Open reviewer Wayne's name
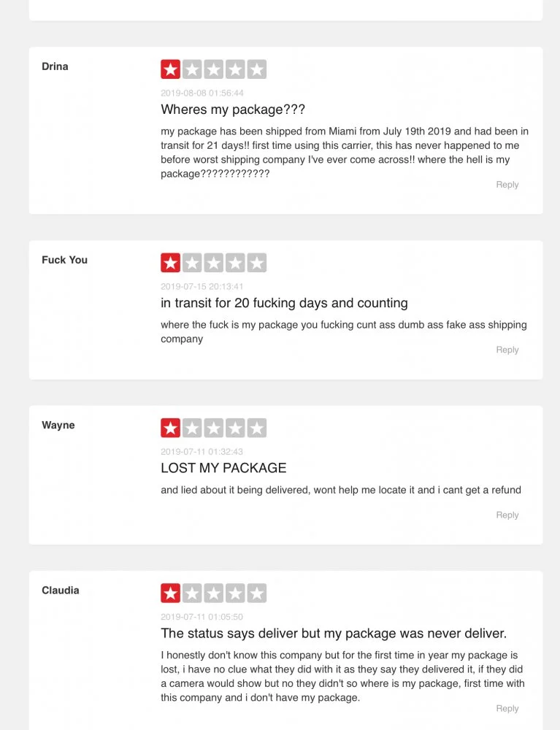 click(58, 425)
